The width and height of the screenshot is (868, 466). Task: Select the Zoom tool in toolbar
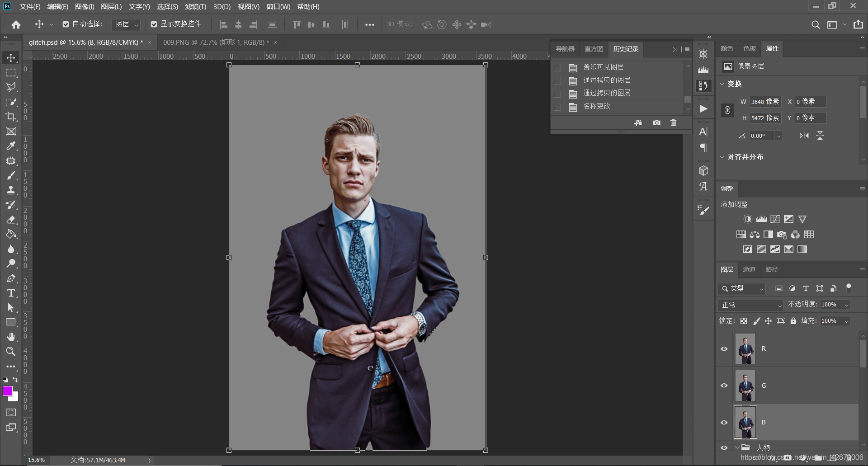click(x=11, y=352)
